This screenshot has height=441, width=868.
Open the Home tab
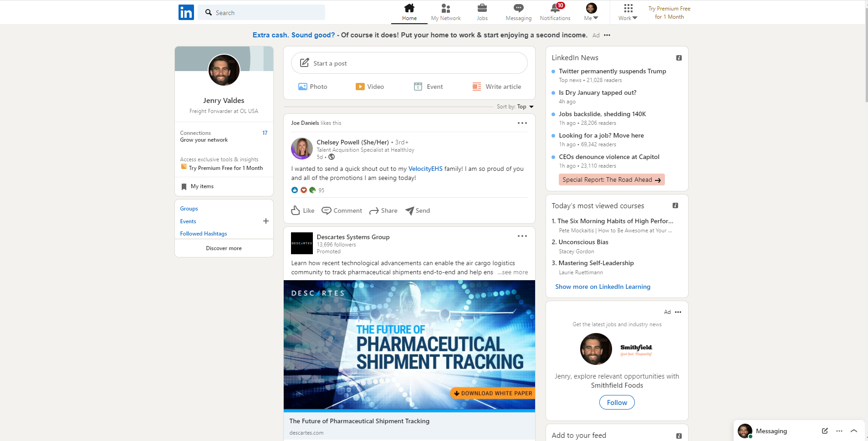click(x=409, y=12)
